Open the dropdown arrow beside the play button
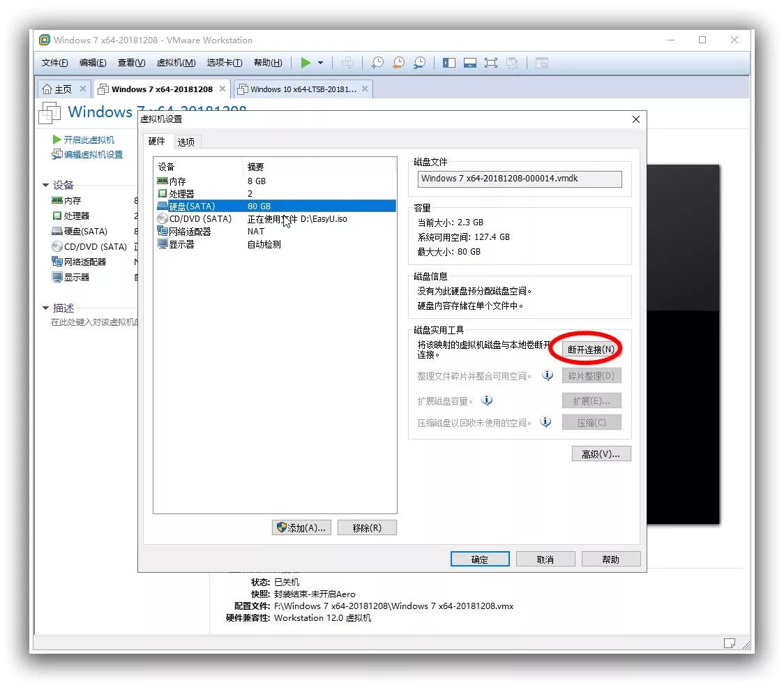This screenshot has width=784, height=683. pos(320,63)
